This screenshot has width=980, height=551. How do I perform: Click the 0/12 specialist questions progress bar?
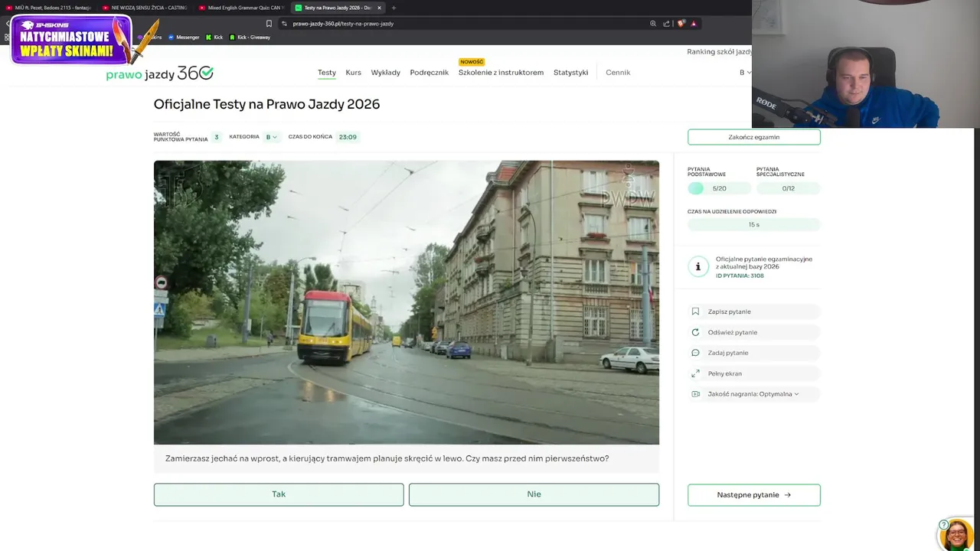[788, 188]
